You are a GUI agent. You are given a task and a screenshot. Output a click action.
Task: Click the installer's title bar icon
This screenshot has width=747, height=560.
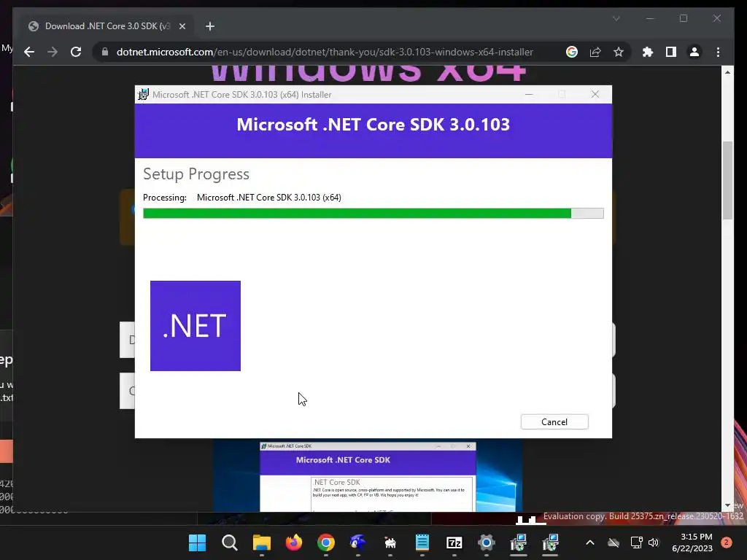(x=143, y=94)
